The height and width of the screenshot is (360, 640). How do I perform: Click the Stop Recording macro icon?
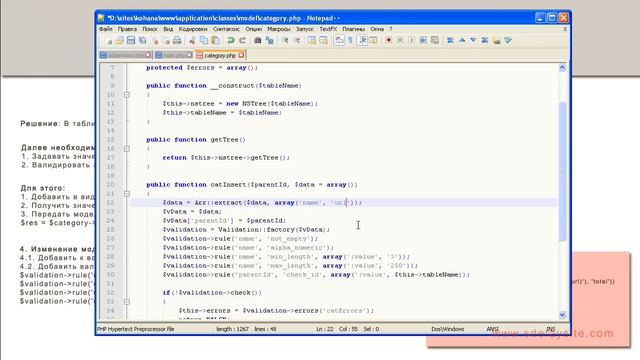tap(400, 40)
